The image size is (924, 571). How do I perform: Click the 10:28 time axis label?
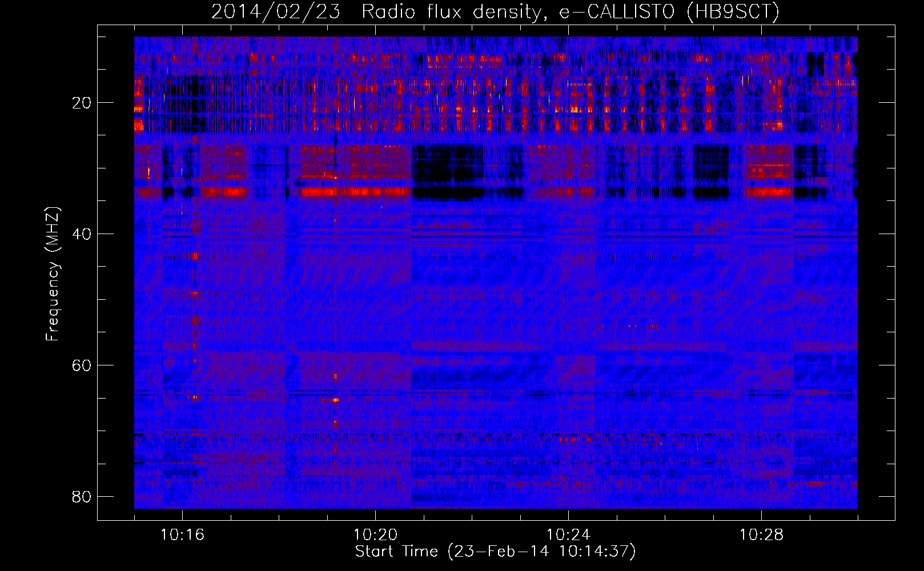tap(761, 534)
